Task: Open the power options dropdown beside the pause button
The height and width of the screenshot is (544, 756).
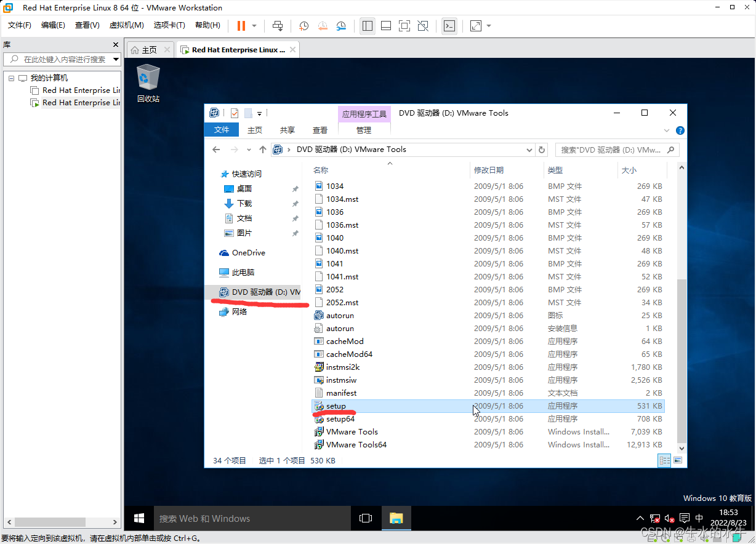Action: click(x=255, y=26)
